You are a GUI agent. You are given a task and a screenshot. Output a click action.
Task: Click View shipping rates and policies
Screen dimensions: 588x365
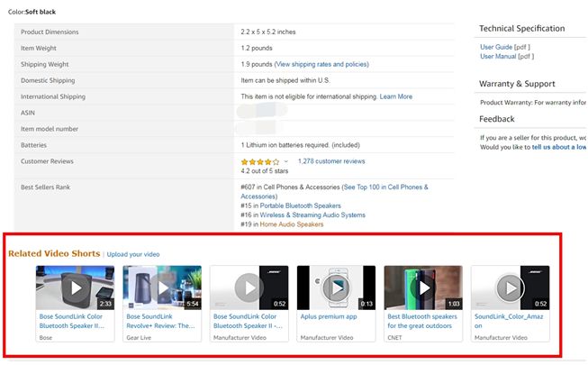click(321, 64)
